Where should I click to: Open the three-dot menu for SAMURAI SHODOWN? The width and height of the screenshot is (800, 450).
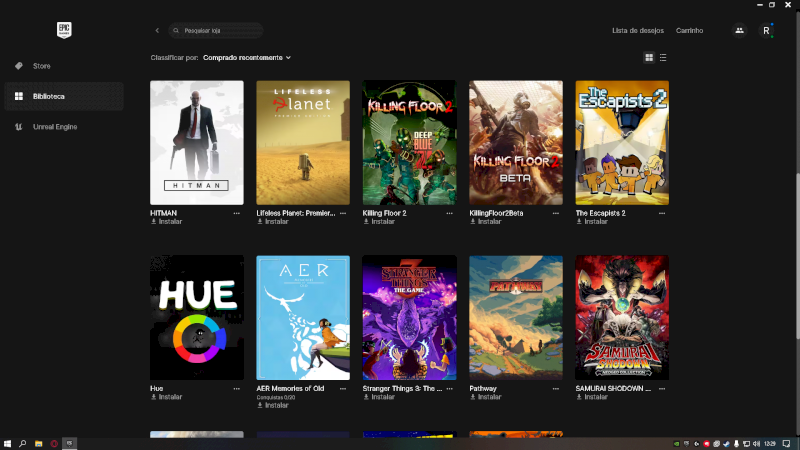point(662,388)
